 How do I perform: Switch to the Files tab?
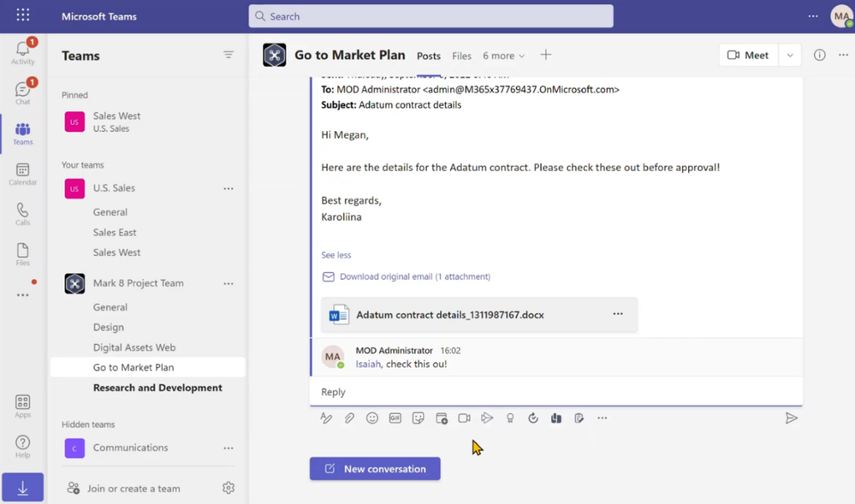pos(461,56)
